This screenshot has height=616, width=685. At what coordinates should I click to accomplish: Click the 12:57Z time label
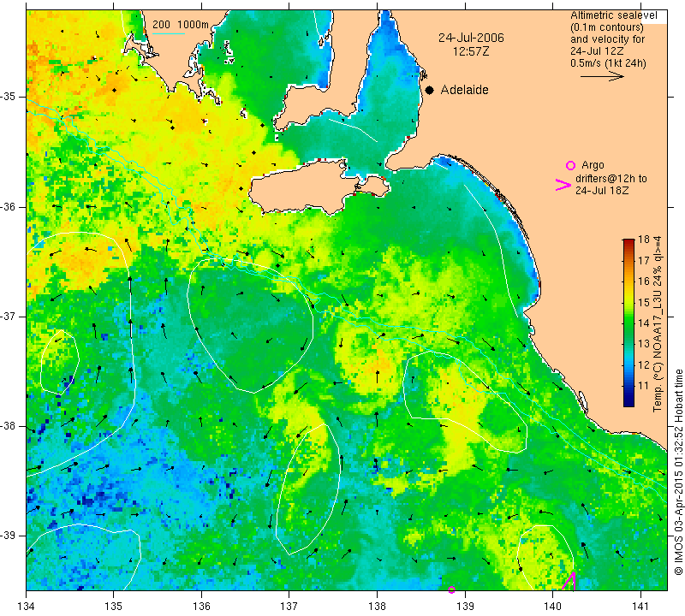471,52
